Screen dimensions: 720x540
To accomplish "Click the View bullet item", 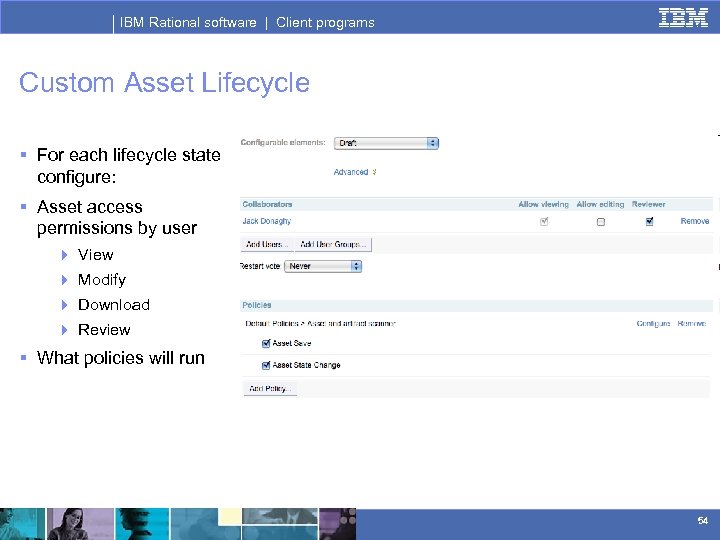I will [x=96, y=255].
